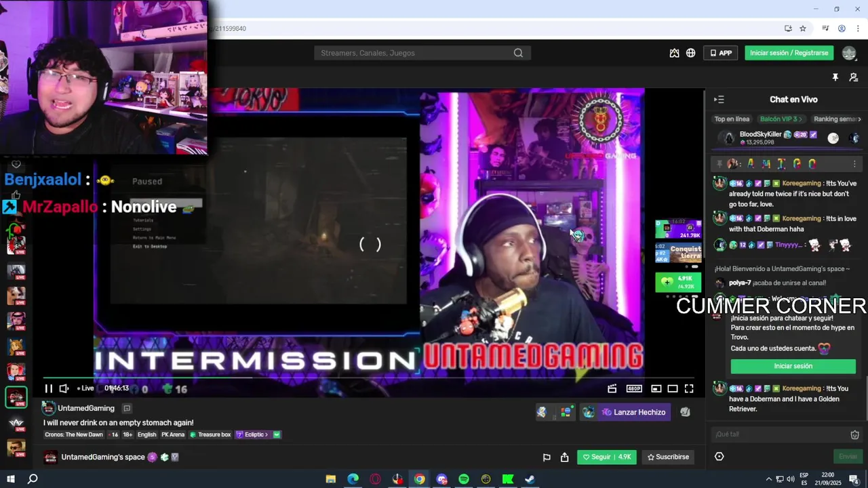The width and height of the screenshot is (868, 488).
Task: Open the treasure chest icon beside spell button
Action: pos(685,412)
